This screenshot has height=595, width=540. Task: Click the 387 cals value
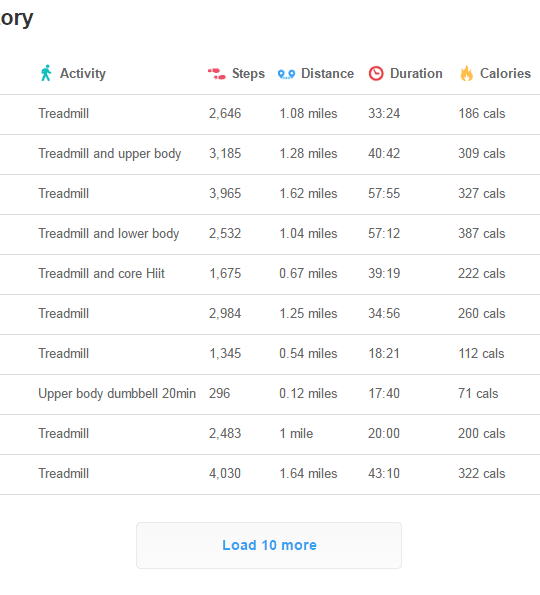482,233
